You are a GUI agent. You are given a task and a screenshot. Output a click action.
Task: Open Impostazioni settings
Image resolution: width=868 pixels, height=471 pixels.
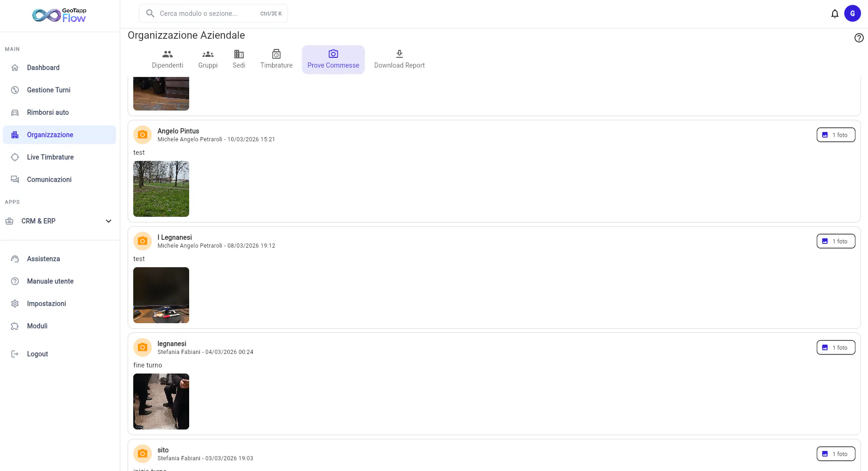59,304
